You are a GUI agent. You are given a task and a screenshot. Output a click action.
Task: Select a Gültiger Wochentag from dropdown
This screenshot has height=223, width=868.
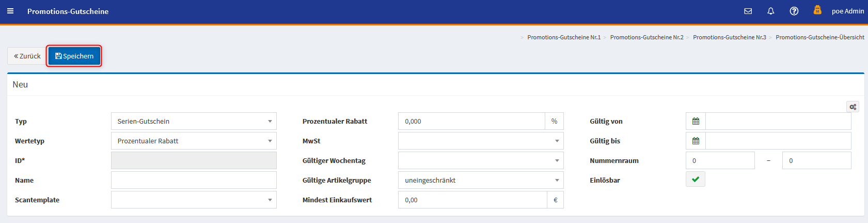(480, 160)
